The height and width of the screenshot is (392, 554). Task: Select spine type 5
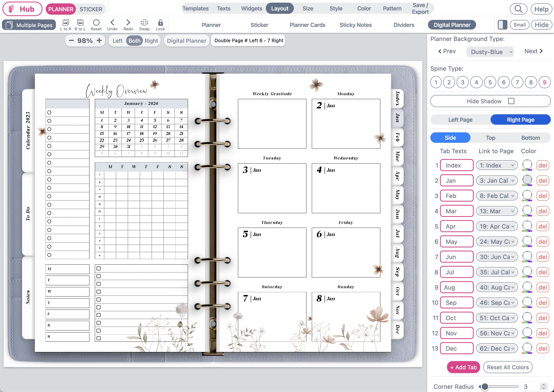490,82
